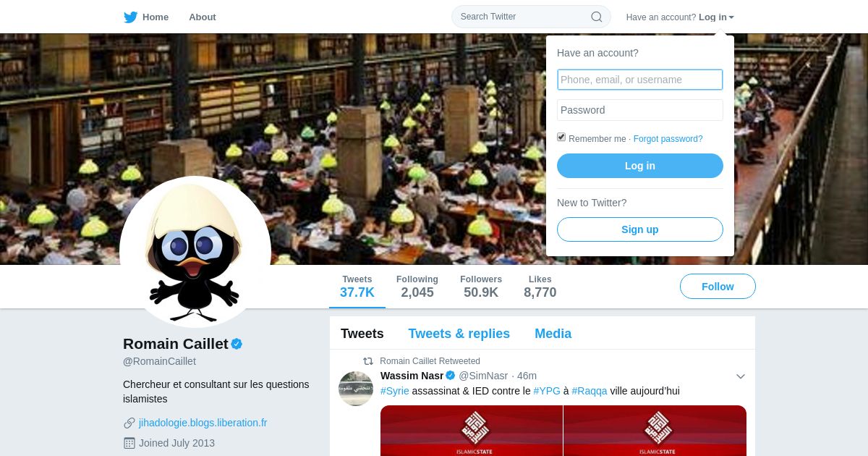This screenshot has width=868, height=456.
Task: Click the calendar icon beside Joined July 2013
Action: tap(129, 443)
